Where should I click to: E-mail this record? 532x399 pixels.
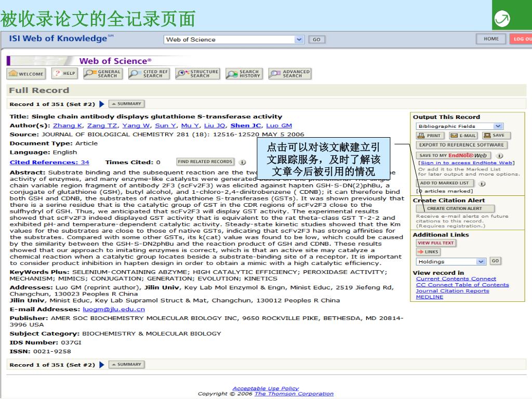click(463, 136)
